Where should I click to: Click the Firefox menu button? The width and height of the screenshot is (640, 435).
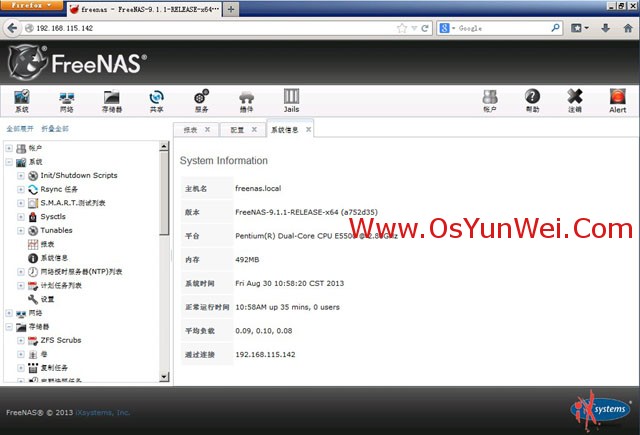click(31, 5)
